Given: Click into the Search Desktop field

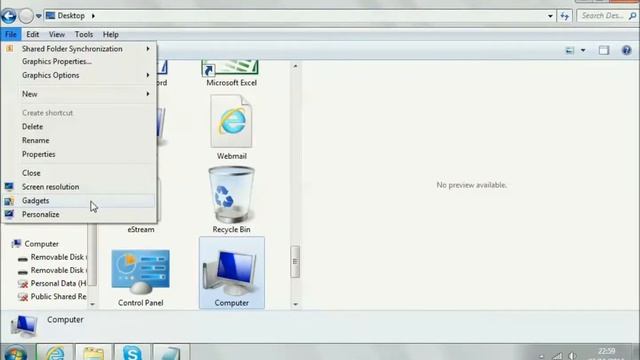Looking at the screenshot, I should tap(602, 16).
